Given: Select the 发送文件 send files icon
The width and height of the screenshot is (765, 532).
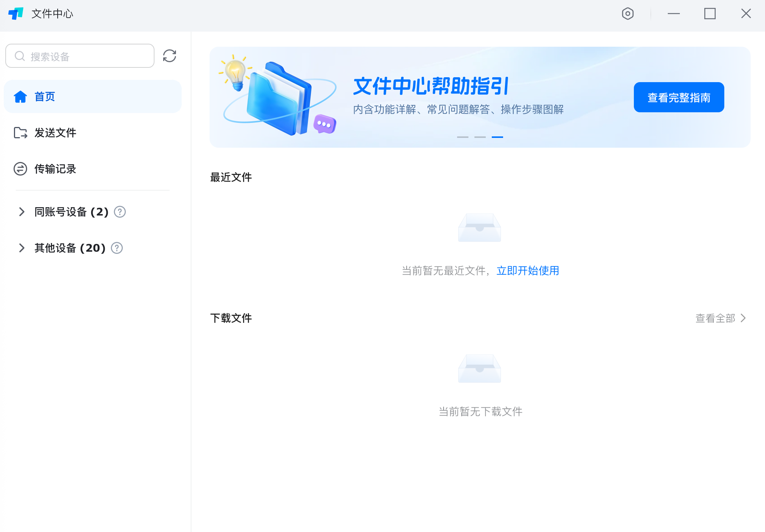Looking at the screenshot, I should (20, 133).
